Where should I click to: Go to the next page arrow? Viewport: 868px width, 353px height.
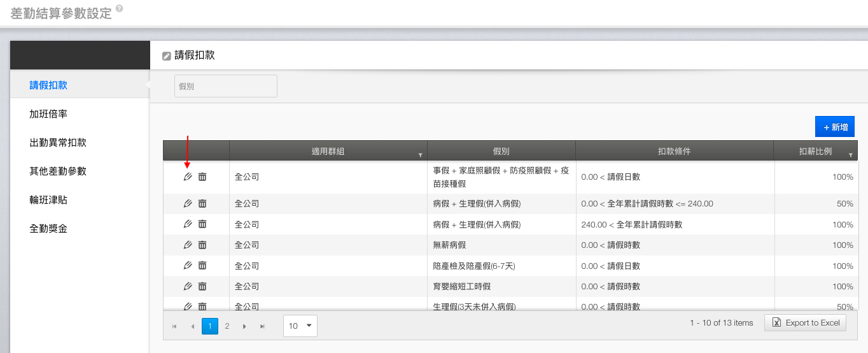pos(244,326)
